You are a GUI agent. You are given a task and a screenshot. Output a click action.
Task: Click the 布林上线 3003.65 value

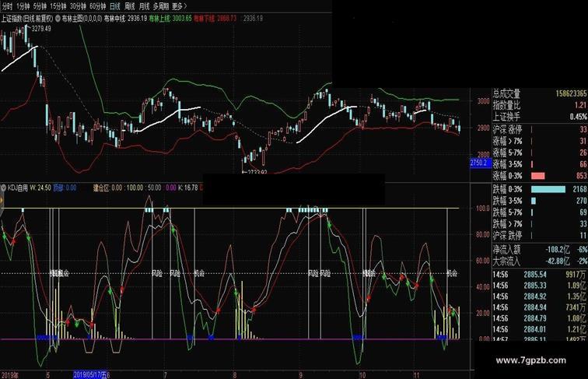click(x=170, y=18)
